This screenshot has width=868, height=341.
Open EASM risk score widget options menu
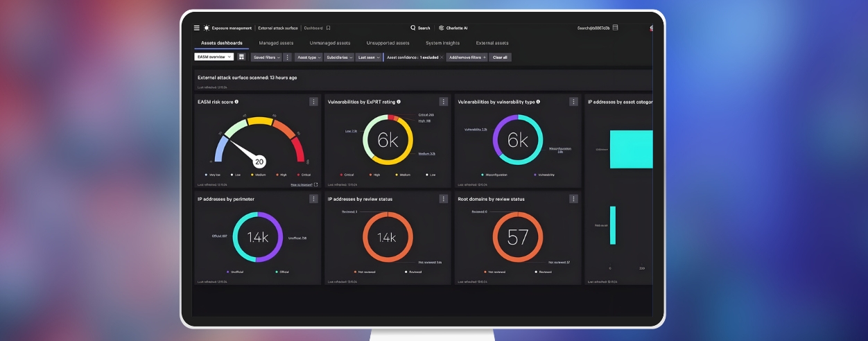click(313, 102)
